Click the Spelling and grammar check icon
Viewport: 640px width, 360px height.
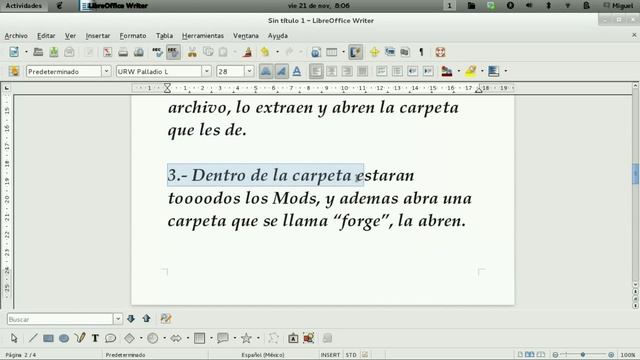[157, 52]
